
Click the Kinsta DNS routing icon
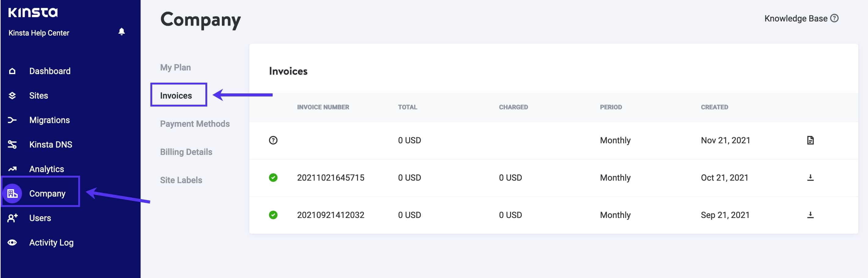coord(12,145)
